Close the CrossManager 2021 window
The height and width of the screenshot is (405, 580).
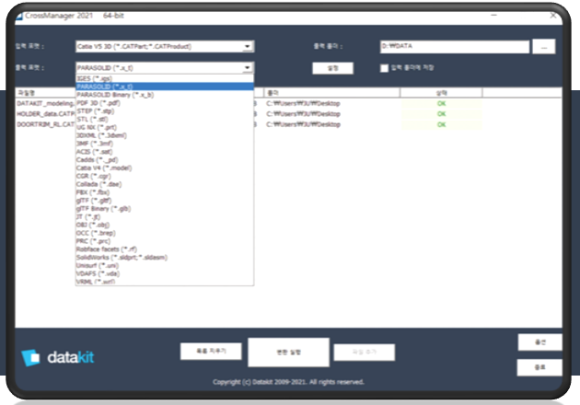pyautogui.click(x=553, y=16)
